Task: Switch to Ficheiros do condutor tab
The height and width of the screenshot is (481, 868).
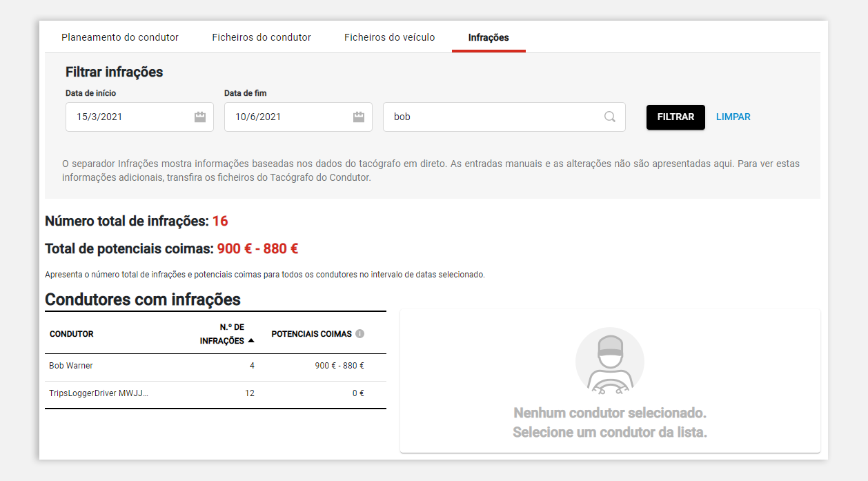Action: point(262,37)
